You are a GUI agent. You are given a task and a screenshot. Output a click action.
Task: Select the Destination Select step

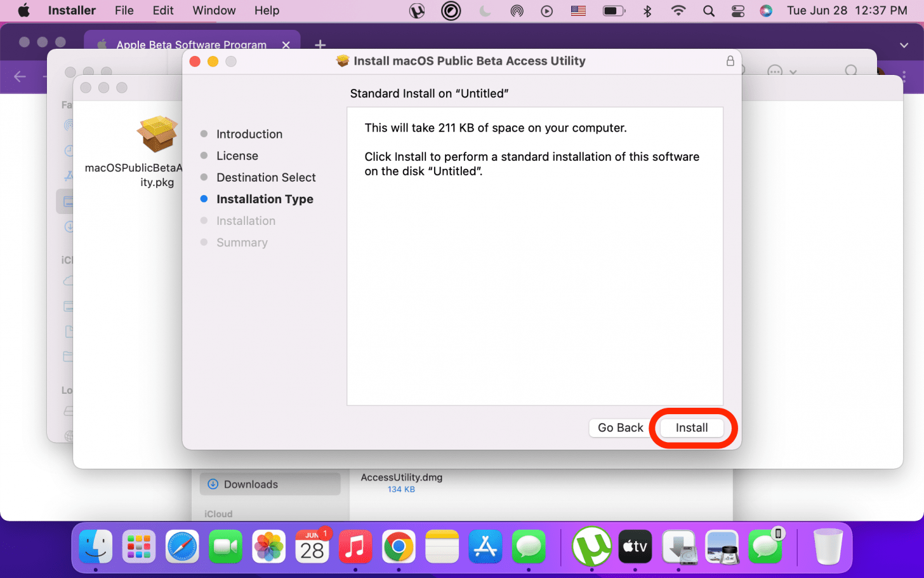265,177
